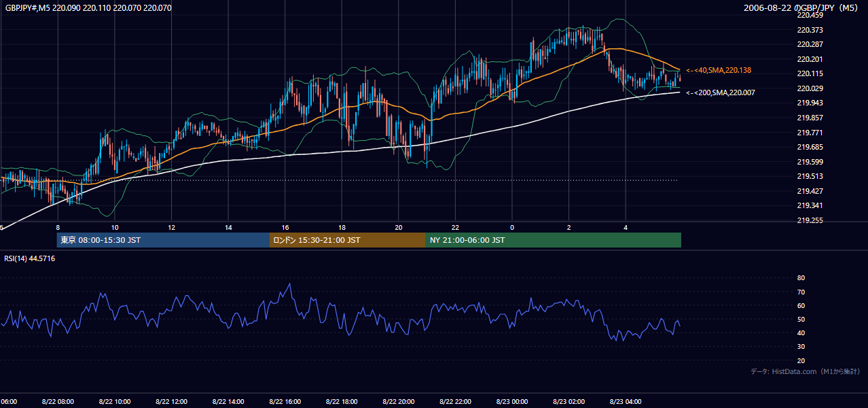The height and width of the screenshot is (408, 868).
Task: Click the 8/22 14:00 bottom time label
Action: pos(228,402)
